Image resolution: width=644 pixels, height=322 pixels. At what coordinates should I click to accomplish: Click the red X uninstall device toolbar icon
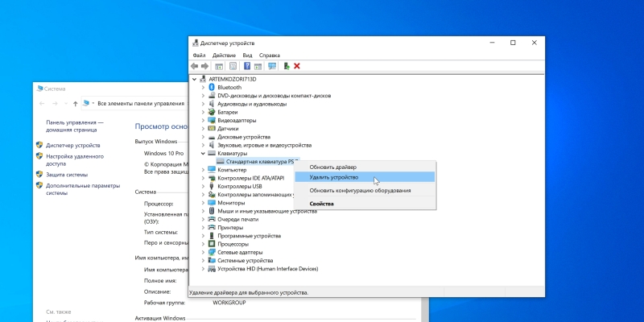(297, 66)
